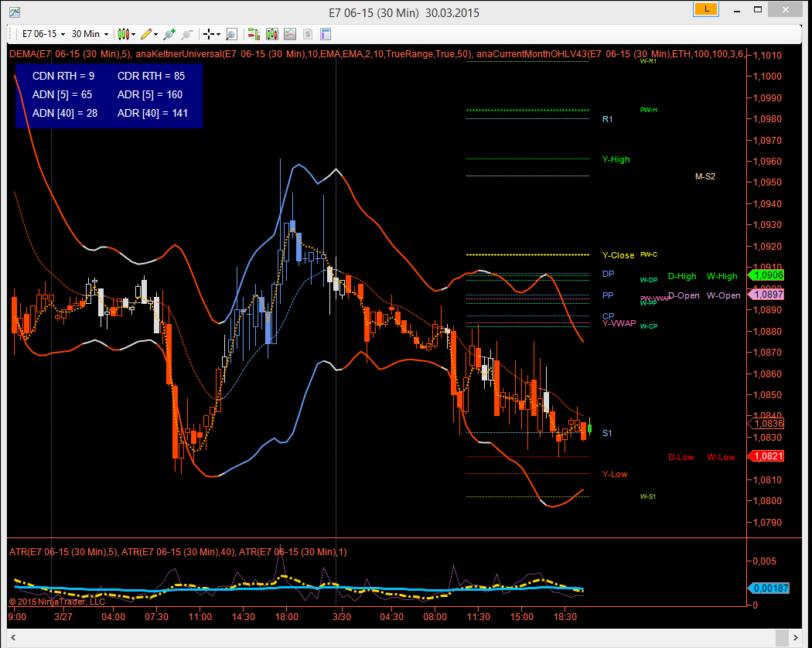Click the chart window icon in title bar
This screenshot has width=812, height=648.
(x=15, y=12)
